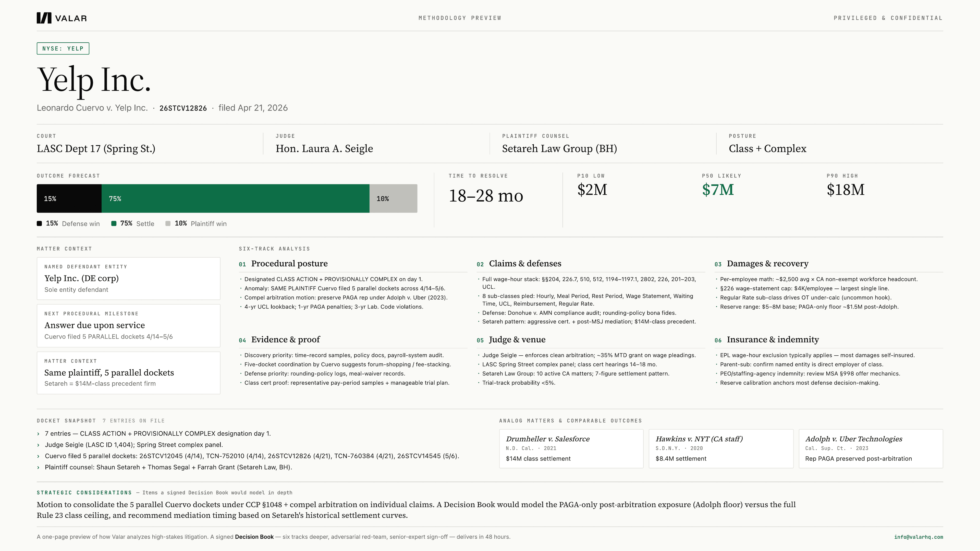Click the NYSE: YELP ticker badge

pyautogui.click(x=63, y=48)
